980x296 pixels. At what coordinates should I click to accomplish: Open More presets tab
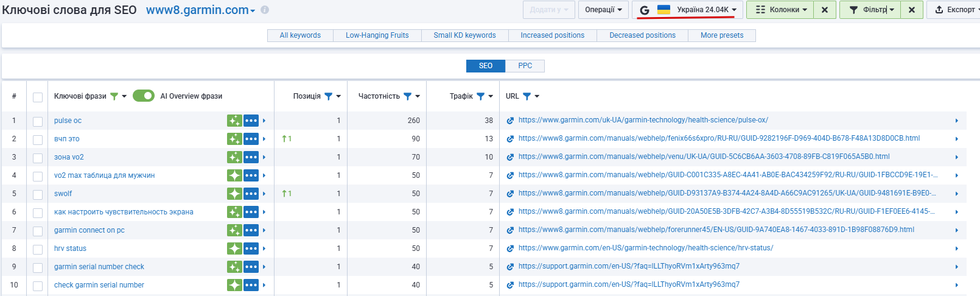click(722, 35)
